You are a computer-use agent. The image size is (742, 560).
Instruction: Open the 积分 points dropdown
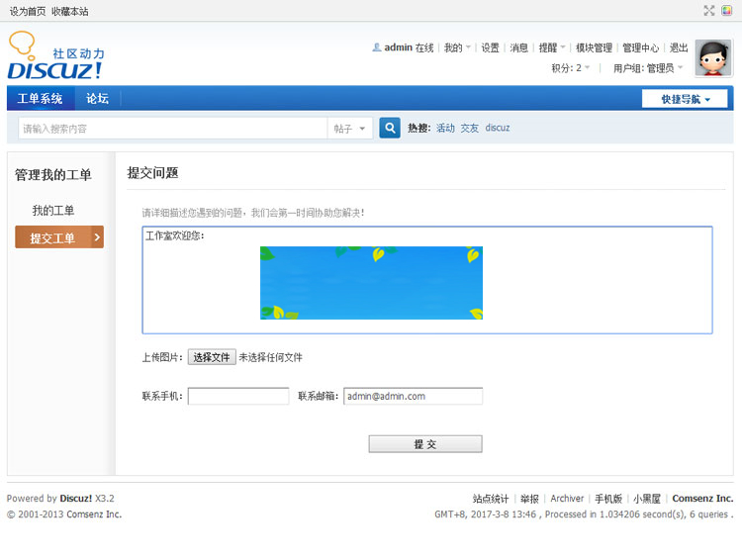point(571,68)
